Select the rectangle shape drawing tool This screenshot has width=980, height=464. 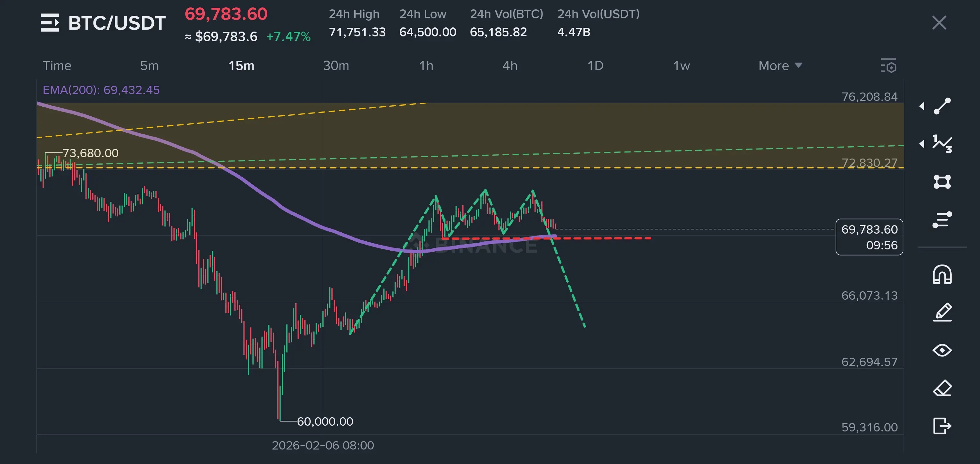pos(942,182)
